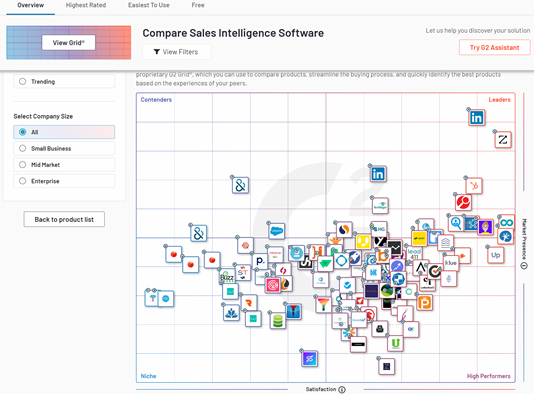This screenshot has width=534, height=394.
Task: Open the HG logo marker
Action: tap(379, 229)
